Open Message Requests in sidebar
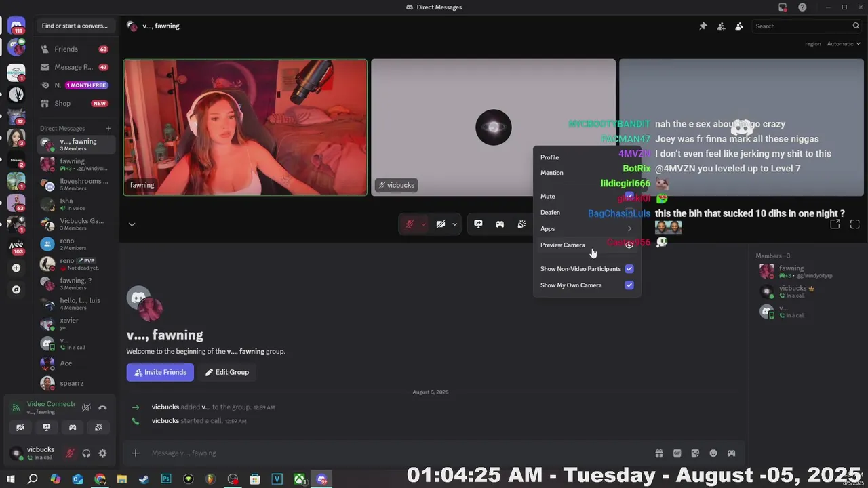This screenshot has width=868, height=488. click(76, 67)
